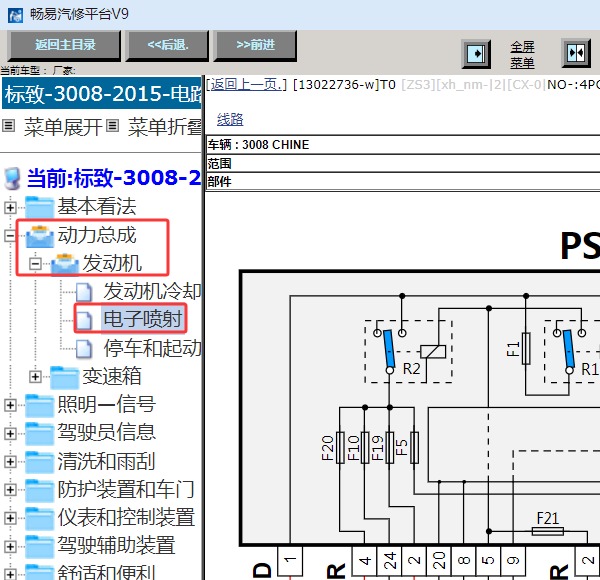Expand the 变速箱 folder
The height and width of the screenshot is (580, 600).
click(35, 377)
